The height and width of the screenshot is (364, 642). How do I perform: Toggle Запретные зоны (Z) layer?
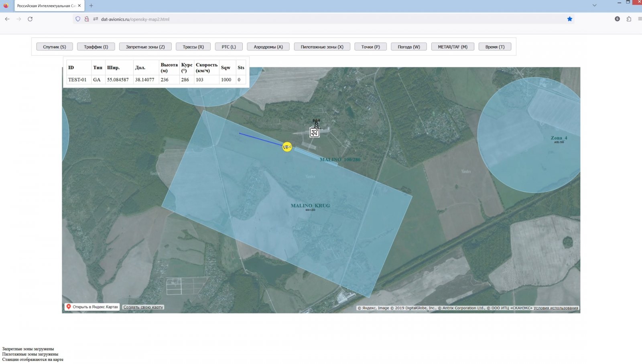[x=145, y=47]
